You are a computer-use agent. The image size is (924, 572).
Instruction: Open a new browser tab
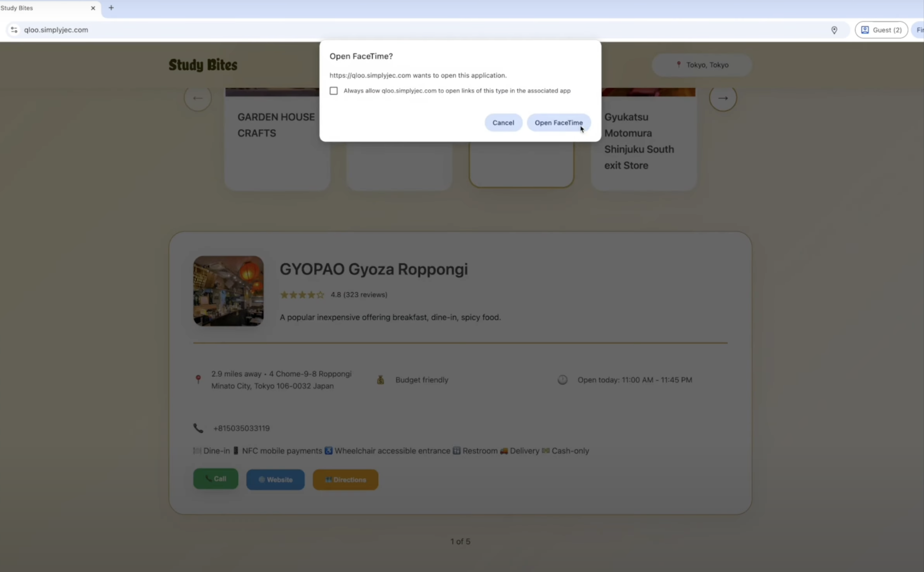(x=111, y=8)
